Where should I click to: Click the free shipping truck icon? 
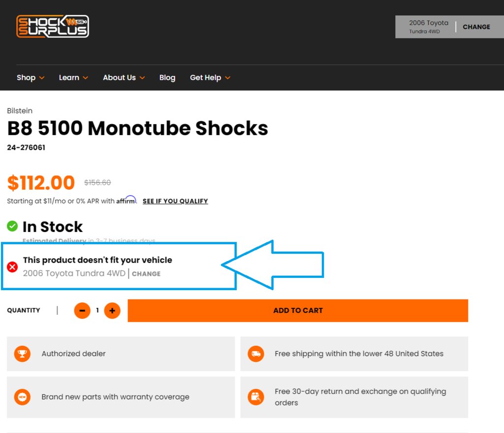coord(256,354)
